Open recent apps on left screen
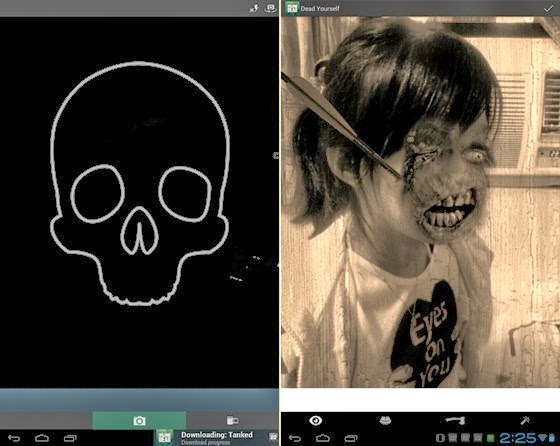Image resolution: width=560 pixels, height=446 pixels. tap(70, 438)
